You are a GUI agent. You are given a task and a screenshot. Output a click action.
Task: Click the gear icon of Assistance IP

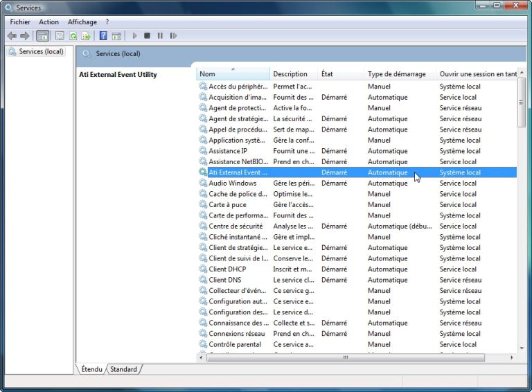(203, 151)
